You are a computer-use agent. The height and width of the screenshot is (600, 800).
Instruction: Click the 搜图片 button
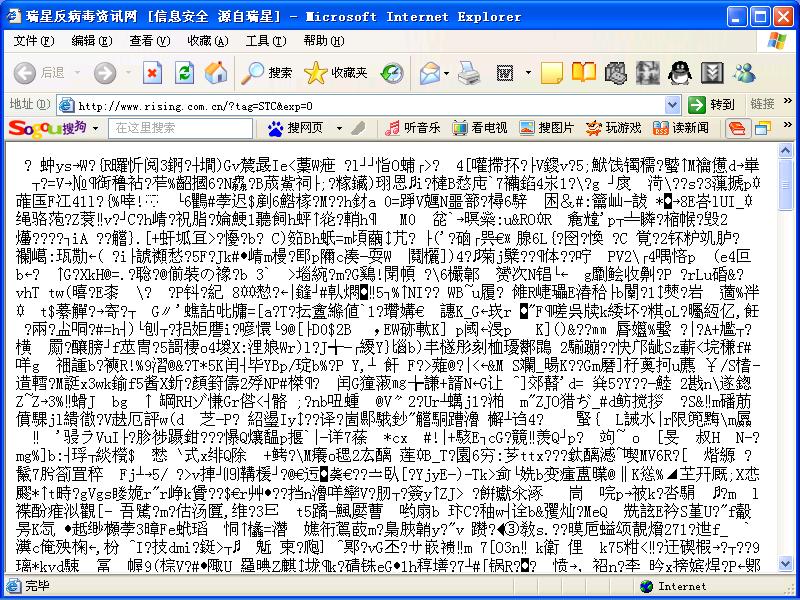point(546,128)
